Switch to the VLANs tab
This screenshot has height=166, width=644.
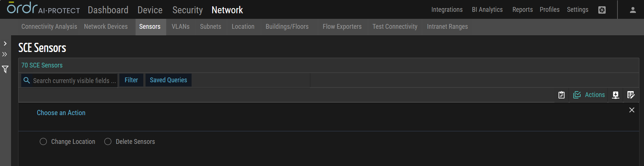point(181,27)
